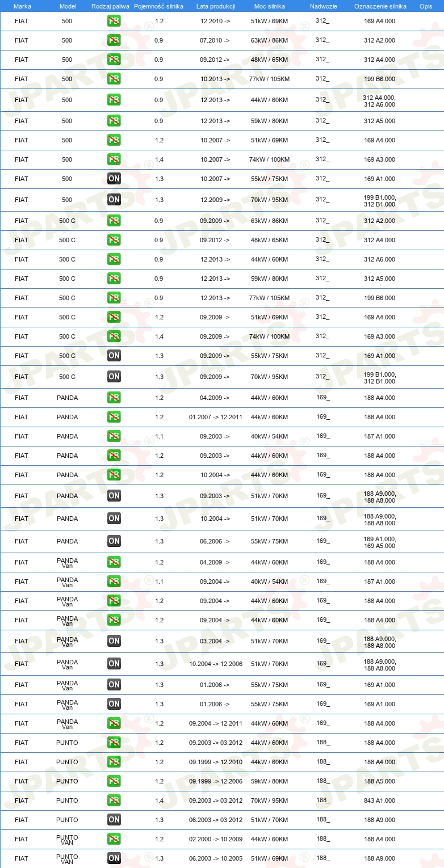Click production years 09.1999 -> 12.2006
This screenshot has height=868, width=444.
(216, 781)
